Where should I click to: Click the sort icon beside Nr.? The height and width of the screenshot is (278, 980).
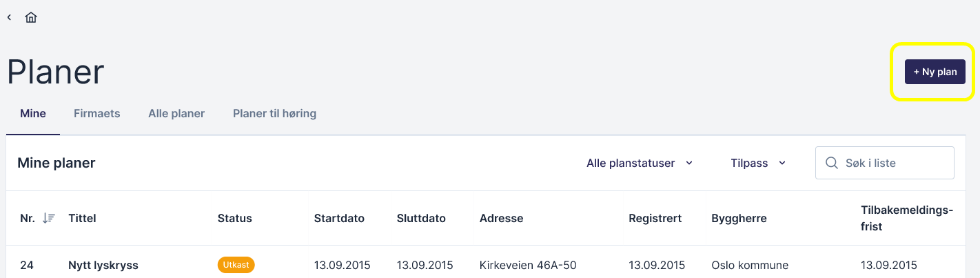48,218
